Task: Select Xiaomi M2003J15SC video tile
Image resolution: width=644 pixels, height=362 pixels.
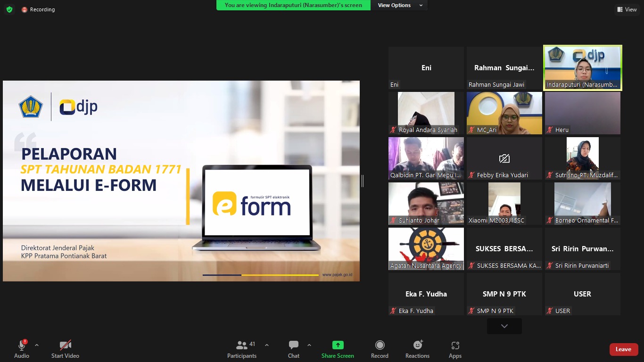Action: point(504,204)
